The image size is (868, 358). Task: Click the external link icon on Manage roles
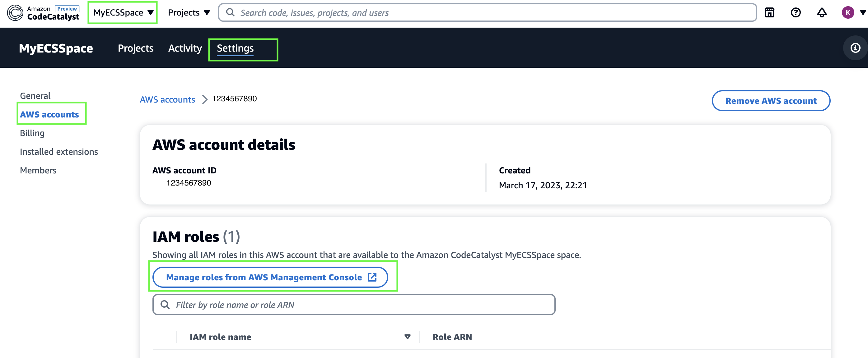click(x=372, y=277)
